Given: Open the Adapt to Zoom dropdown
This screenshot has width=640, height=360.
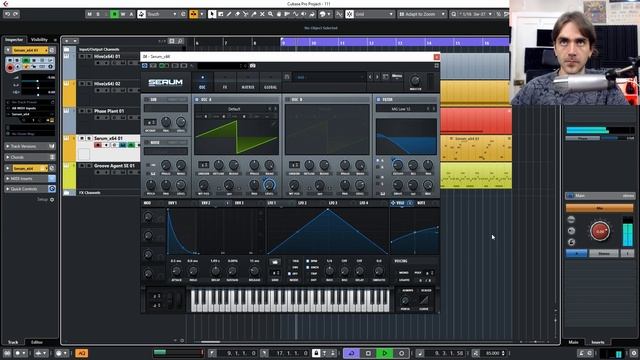Looking at the screenshot, I should click(422, 14).
